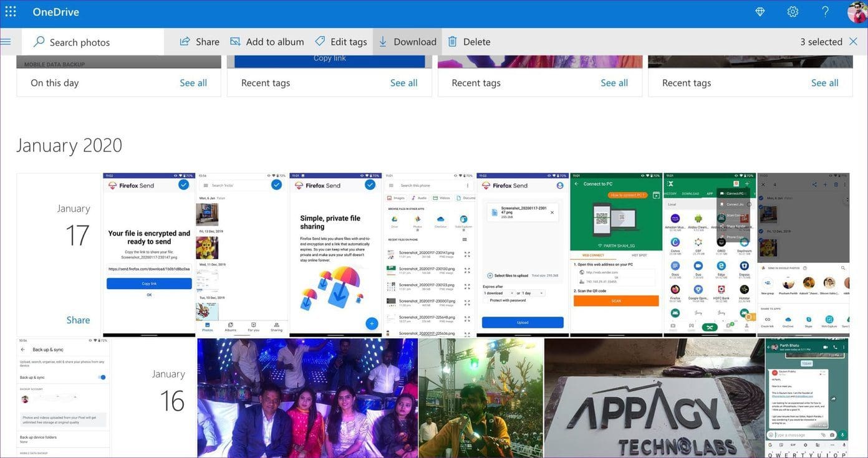Open the premium diamond icon
Viewport: 868px width, 458px height.
(760, 11)
